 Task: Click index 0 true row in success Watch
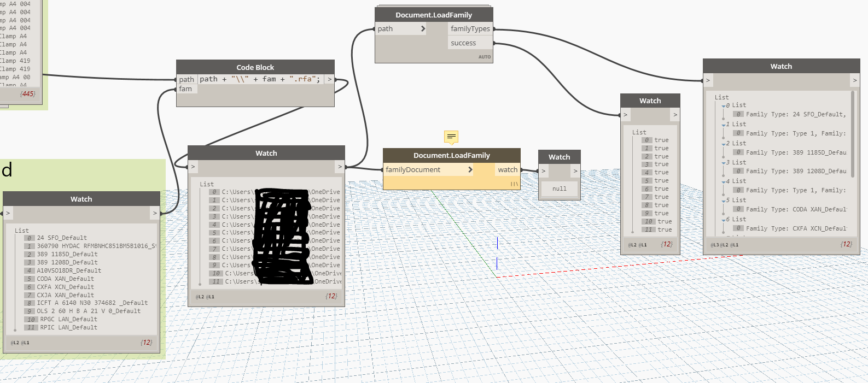[655, 140]
